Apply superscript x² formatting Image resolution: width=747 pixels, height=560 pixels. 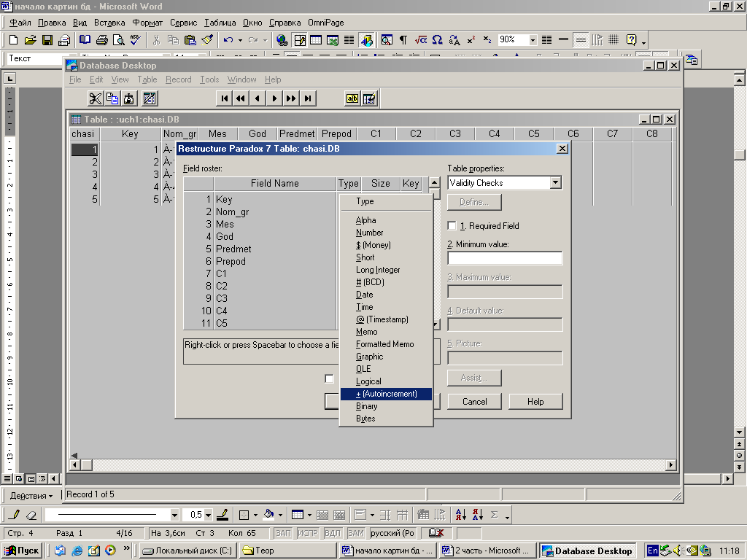[x=471, y=40]
